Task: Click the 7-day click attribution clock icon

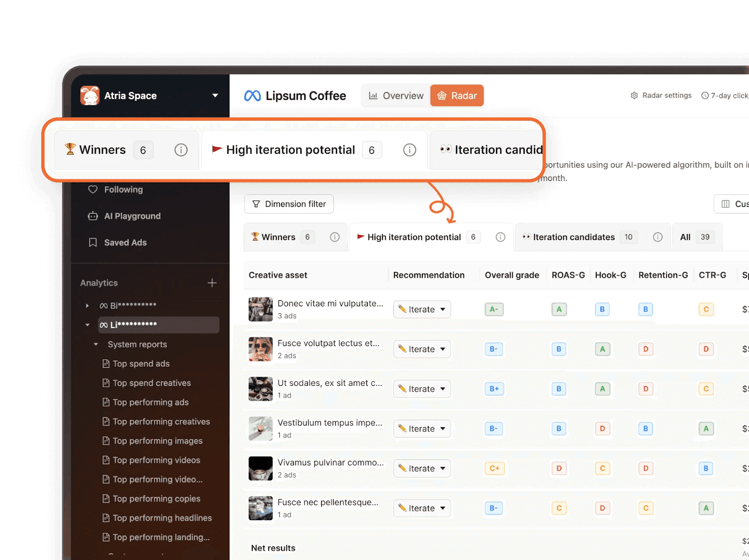Action: (x=705, y=95)
